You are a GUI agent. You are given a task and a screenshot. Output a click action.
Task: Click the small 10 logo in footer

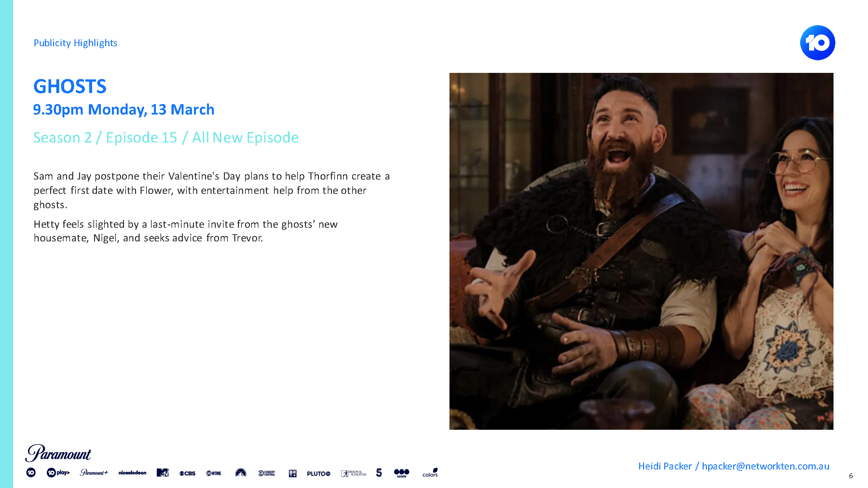pos(31,472)
